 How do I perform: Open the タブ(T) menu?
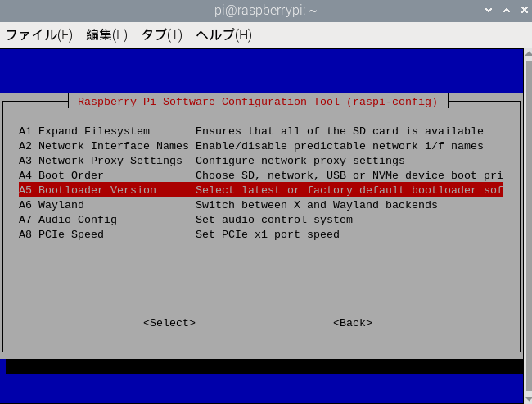tap(161, 35)
